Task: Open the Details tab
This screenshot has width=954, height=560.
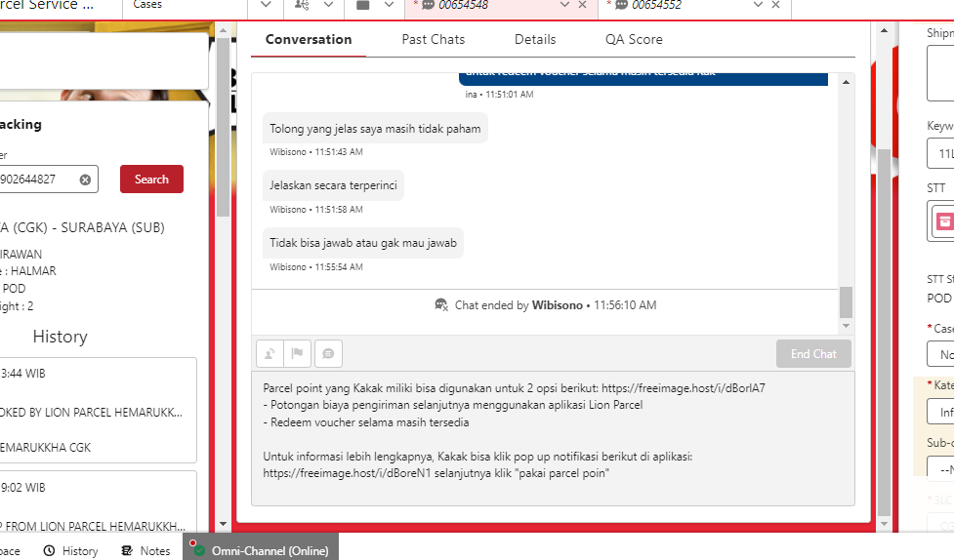Action: [535, 40]
